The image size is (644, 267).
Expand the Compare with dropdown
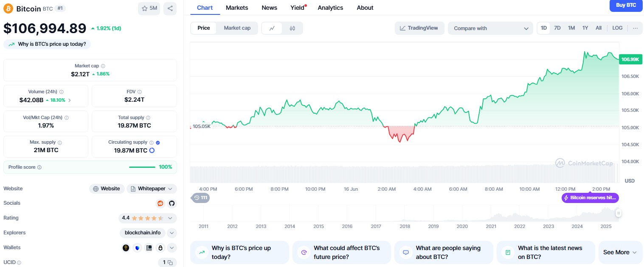click(490, 28)
